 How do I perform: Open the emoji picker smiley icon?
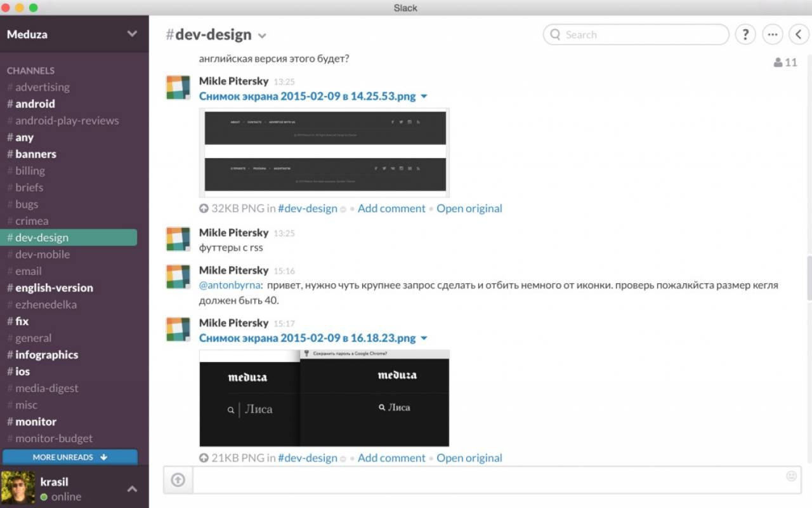click(791, 476)
